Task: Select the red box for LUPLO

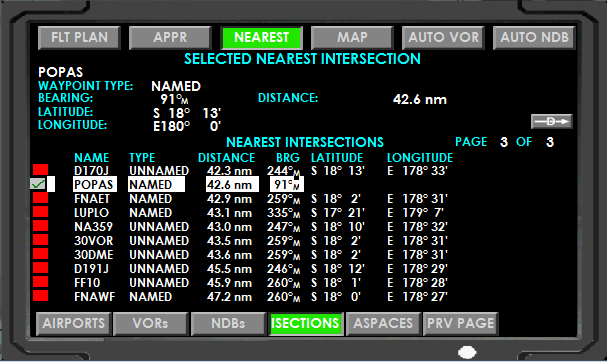Action: point(40,212)
